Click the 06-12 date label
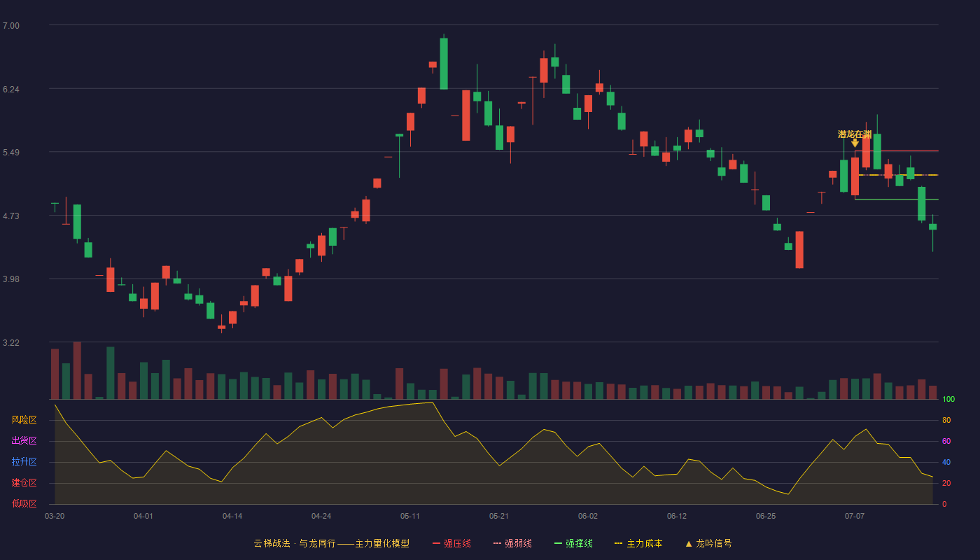The width and height of the screenshot is (980, 560). [x=677, y=516]
